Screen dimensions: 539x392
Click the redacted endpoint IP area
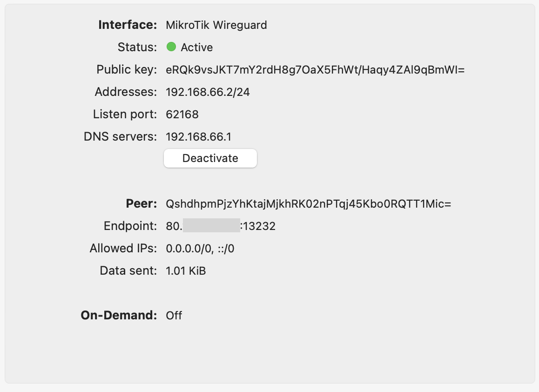pyautogui.click(x=211, y=226)
